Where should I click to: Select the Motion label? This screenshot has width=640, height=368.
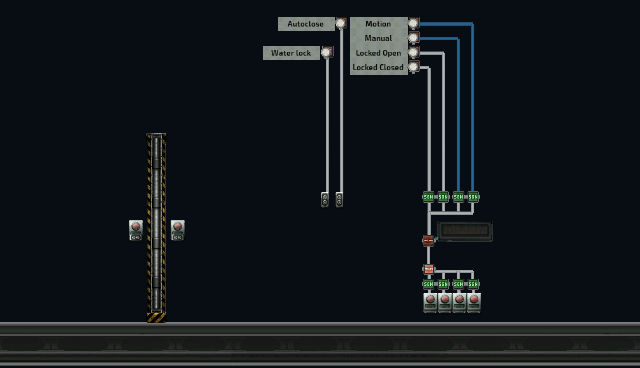pos(378,24)
